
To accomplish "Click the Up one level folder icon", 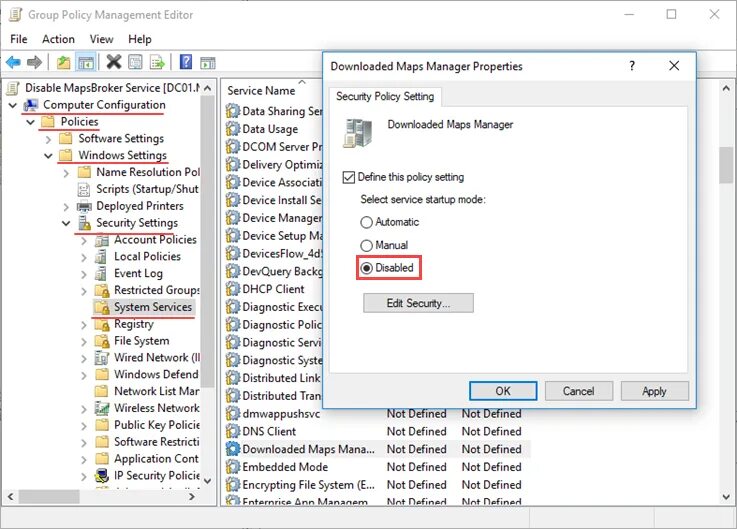I will click(x=63, y=62).
